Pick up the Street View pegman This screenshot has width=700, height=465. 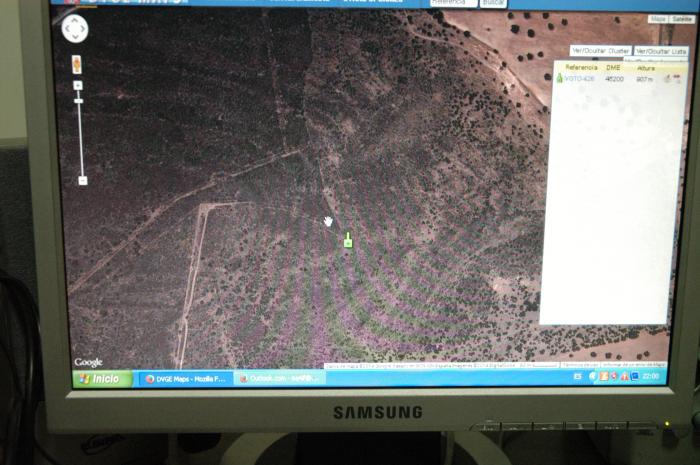(x=77, y=65)
